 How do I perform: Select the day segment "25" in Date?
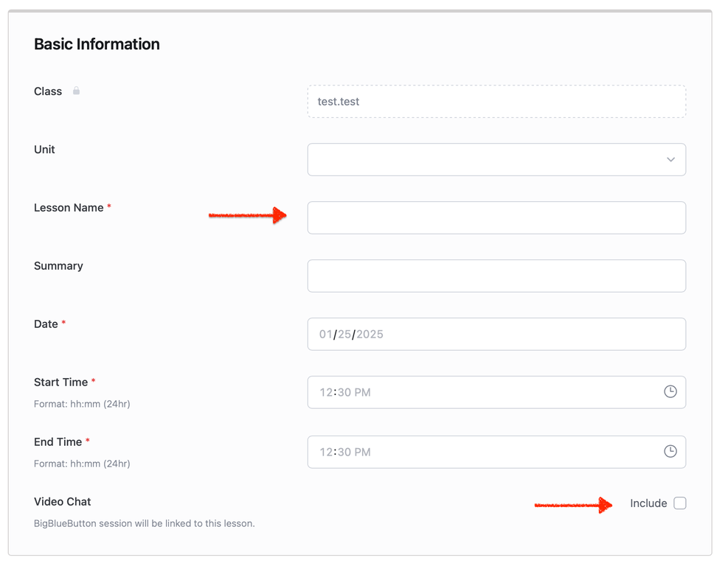344,335
